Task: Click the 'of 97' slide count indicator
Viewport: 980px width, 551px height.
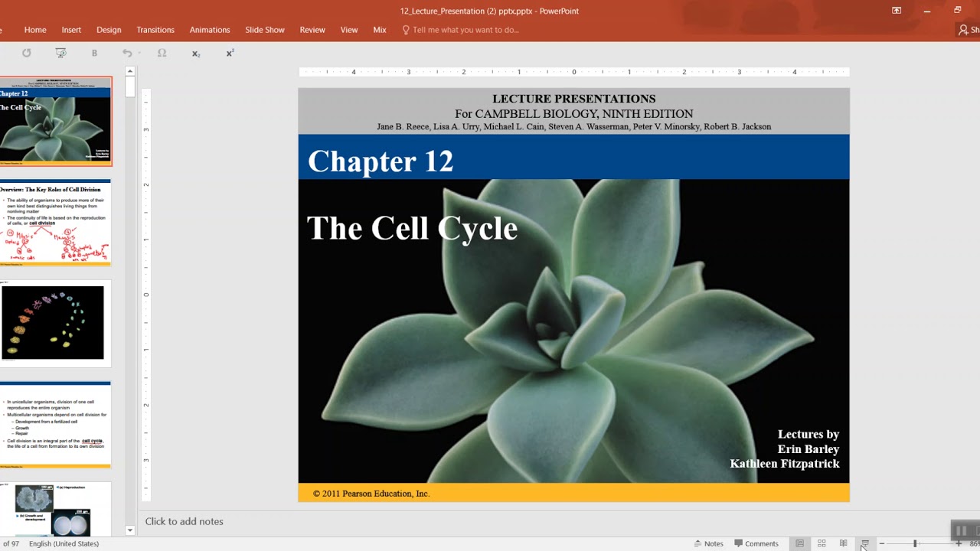Action: [x=11, y=543]
